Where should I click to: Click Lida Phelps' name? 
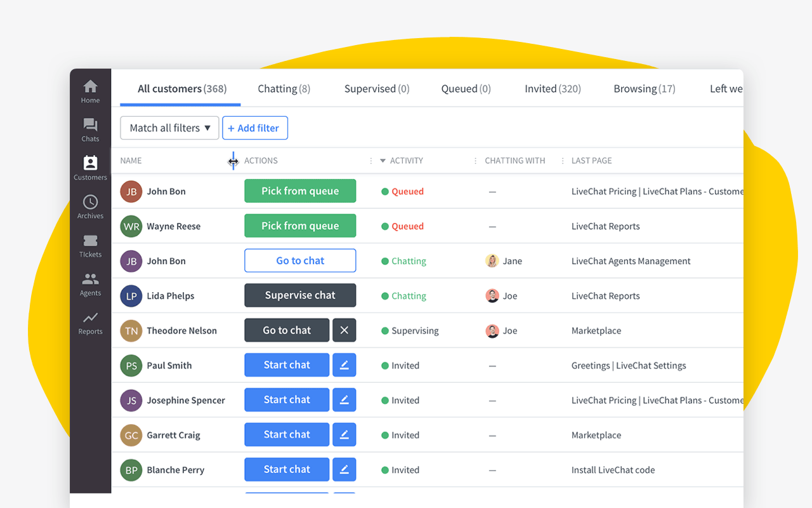(170, 296)
